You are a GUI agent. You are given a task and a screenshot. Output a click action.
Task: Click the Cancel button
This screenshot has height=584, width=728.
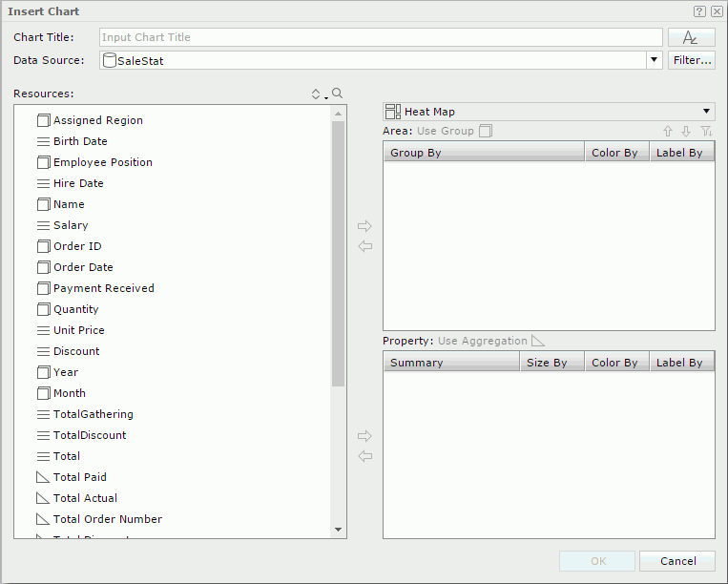pyautogui.click(x=676, y=561)
